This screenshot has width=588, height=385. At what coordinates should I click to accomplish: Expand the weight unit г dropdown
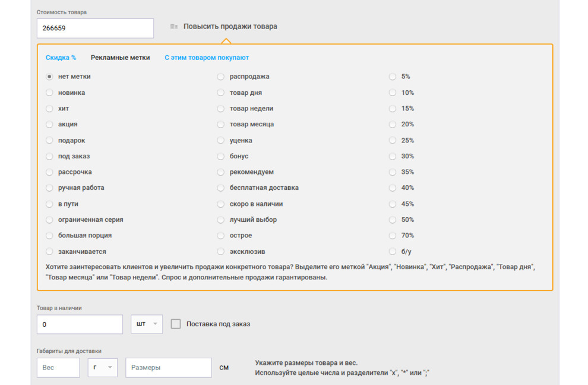(102, 367)
